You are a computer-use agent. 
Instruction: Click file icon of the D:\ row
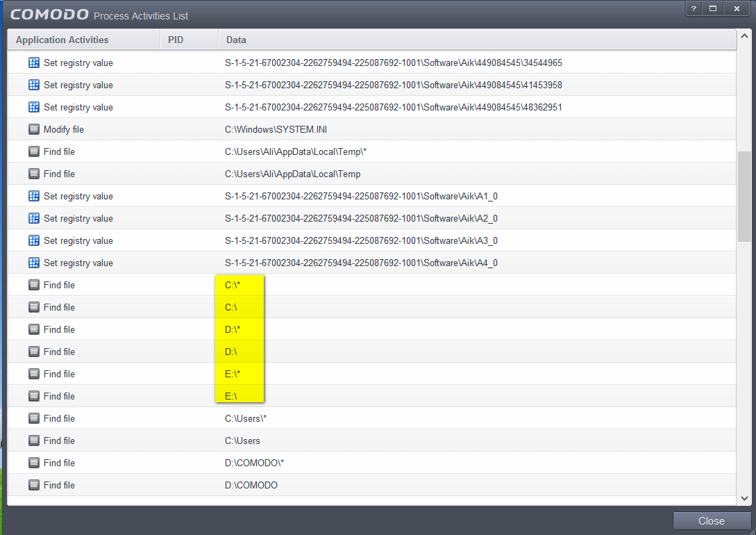tap(34, 351)
